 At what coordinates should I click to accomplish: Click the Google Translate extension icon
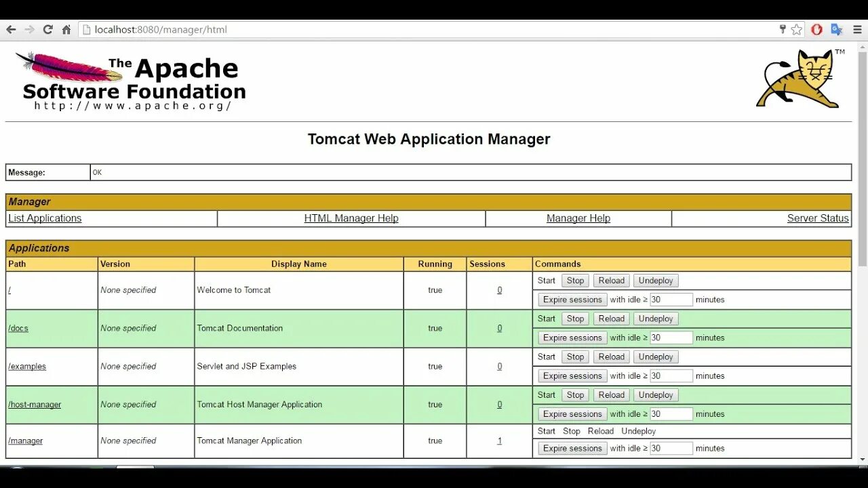point(837,29)
